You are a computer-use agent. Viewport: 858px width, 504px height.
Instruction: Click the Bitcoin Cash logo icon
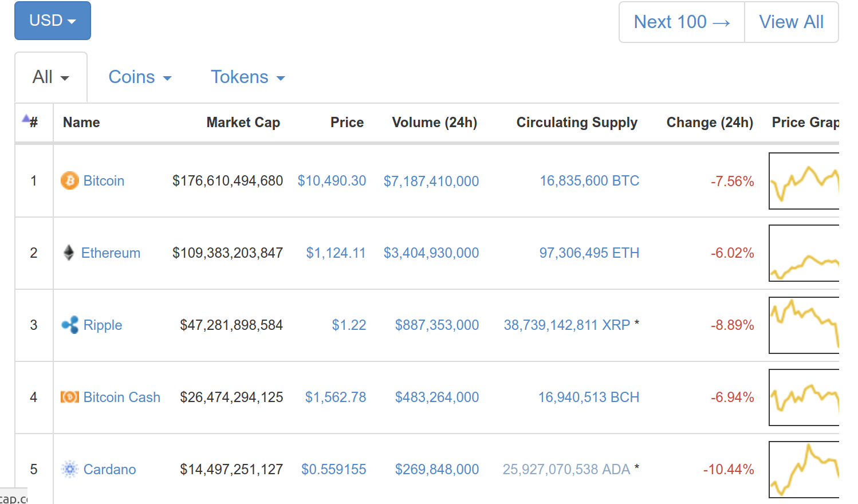70,397
